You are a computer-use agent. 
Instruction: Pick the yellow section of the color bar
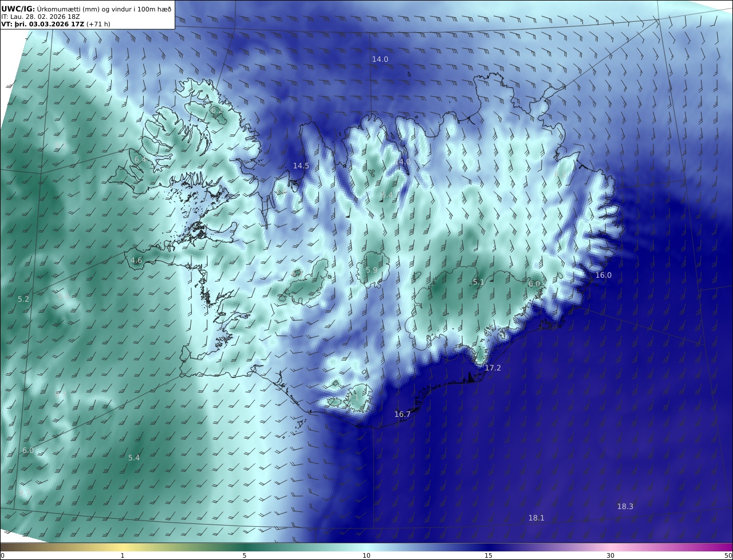(123, 547)
